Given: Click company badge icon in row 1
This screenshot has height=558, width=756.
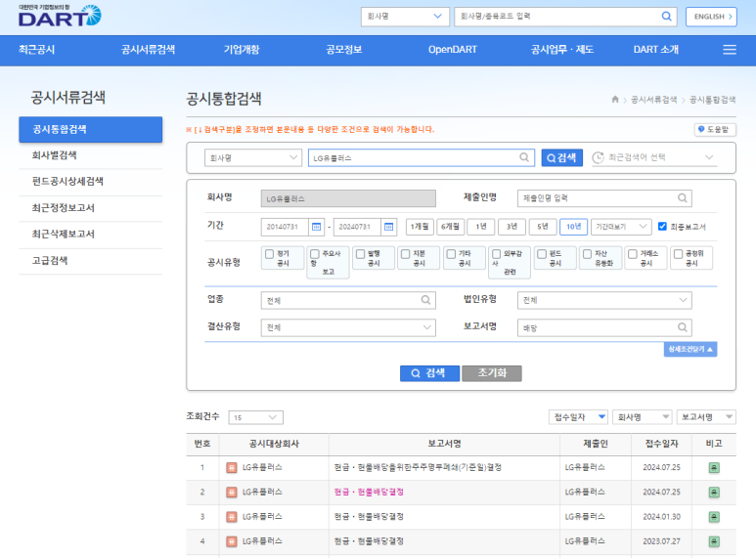Looking at the screenshot, I should [x=232, y=467].
